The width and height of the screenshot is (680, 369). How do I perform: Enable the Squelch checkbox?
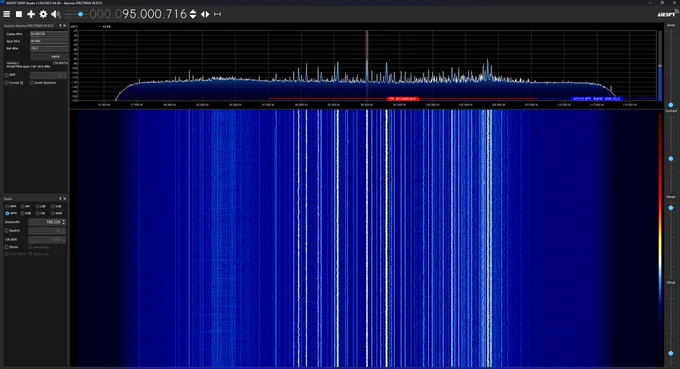[x=7, y=231]
